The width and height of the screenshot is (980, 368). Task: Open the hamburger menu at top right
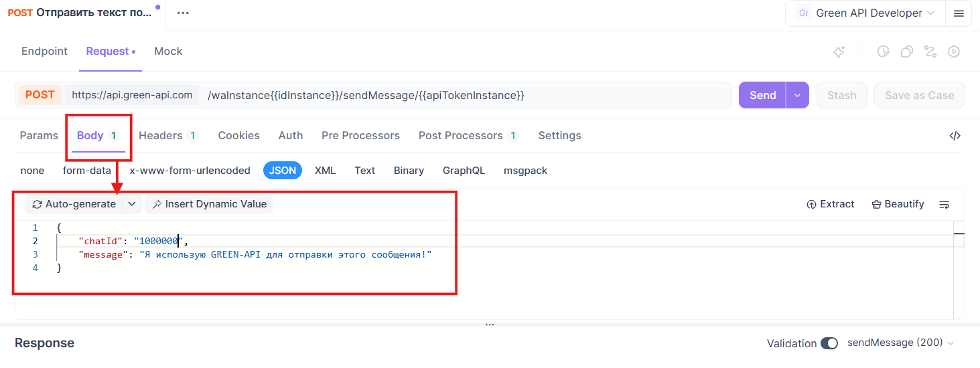point(959,13)
